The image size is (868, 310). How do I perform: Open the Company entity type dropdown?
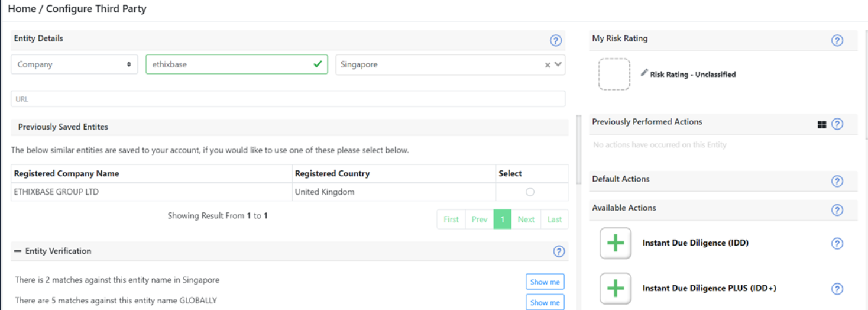coord(75,64)
